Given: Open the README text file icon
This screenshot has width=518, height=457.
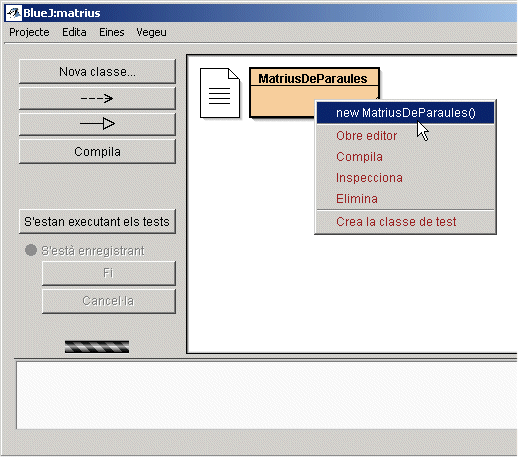Looking at the screenshot, I should (x=220, y=93).
